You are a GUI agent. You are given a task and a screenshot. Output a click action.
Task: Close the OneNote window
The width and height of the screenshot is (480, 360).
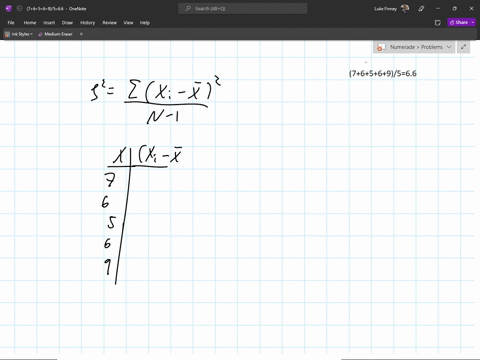tap(471, 9)
